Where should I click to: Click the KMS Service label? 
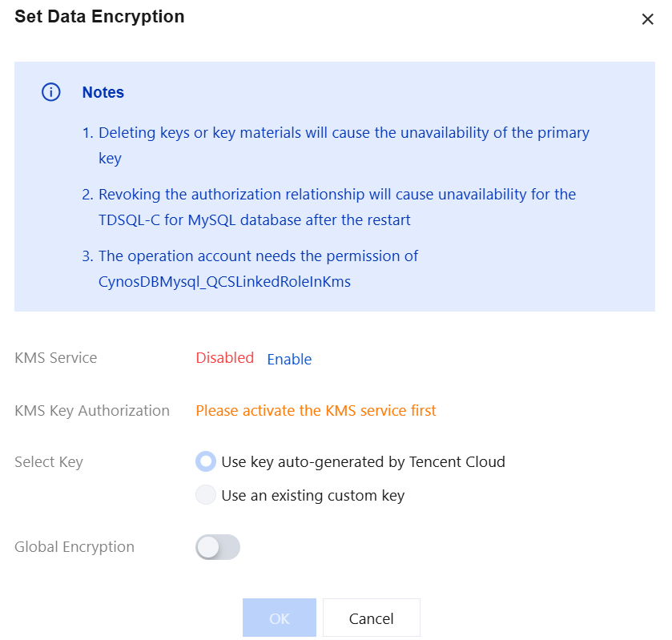pos(55,358)
